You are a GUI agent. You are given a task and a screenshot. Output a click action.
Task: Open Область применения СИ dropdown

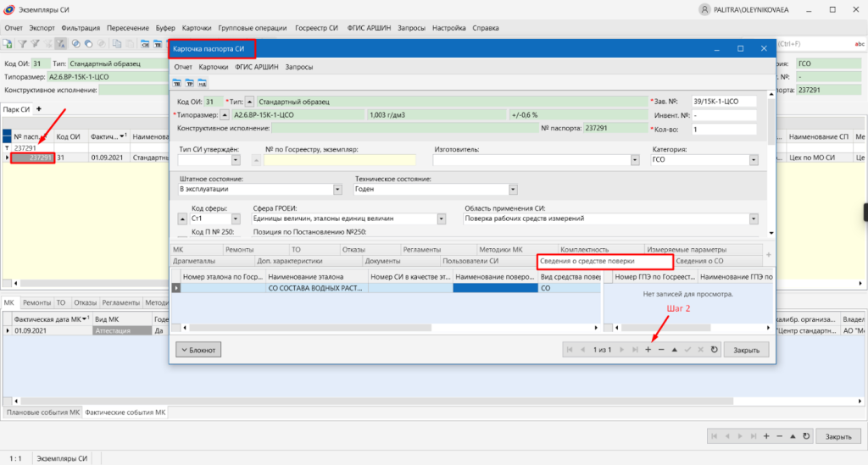754,219
